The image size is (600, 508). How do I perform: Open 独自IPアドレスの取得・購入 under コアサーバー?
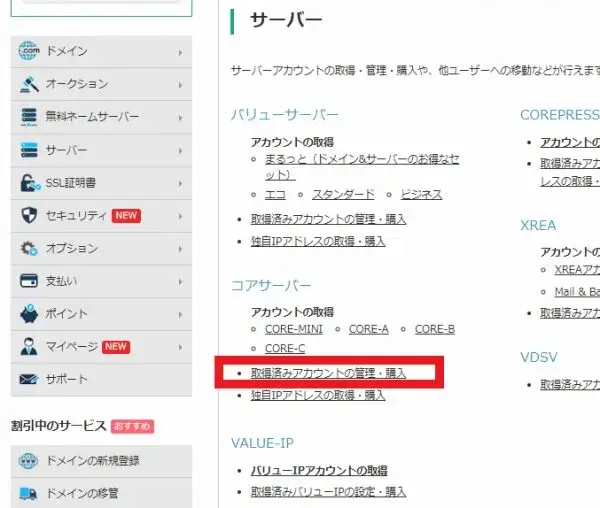pyautogui.click(x=318, y=395)
